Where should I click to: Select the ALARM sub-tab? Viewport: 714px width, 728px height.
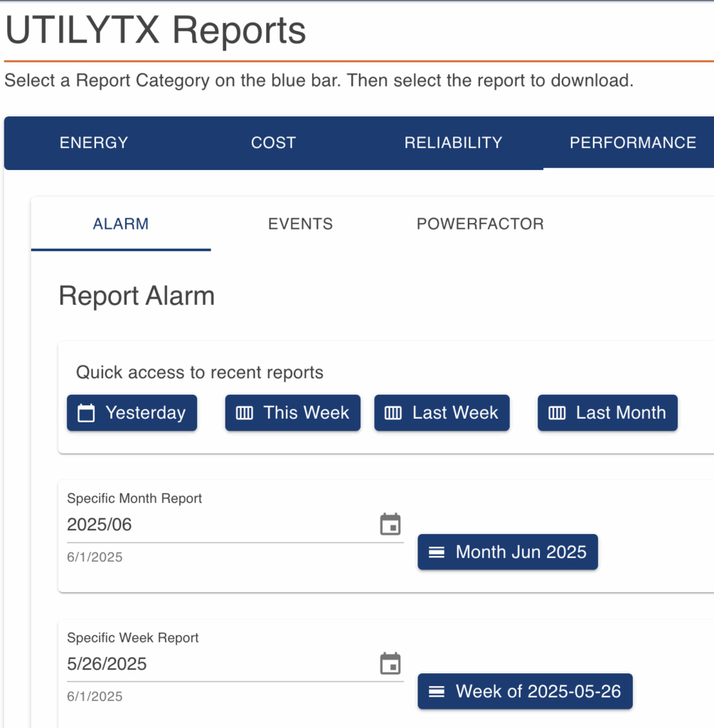pyautogui.click(x=121, y=224)
